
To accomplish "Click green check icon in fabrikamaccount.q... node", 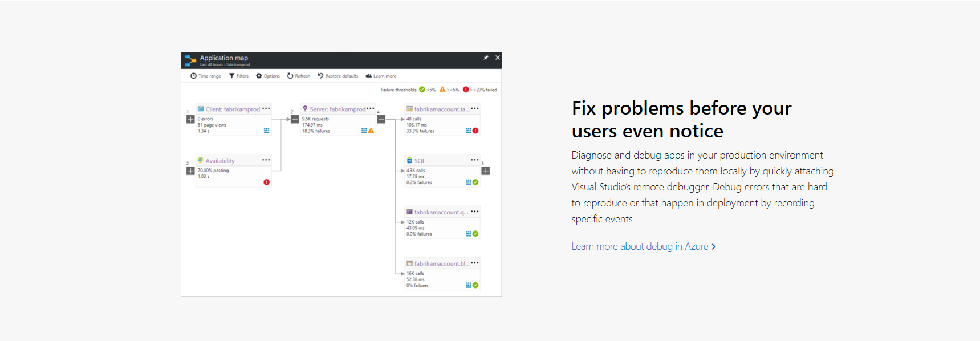I will pos(475,234).
